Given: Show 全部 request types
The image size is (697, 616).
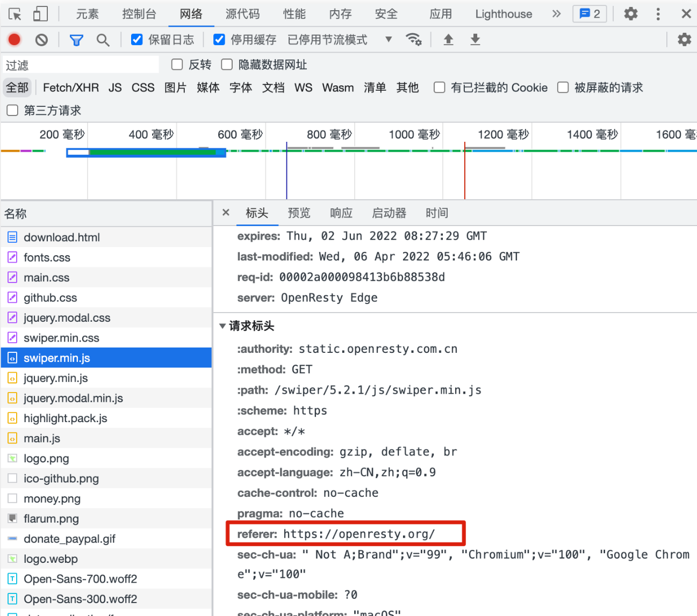Looking at the screenshot, I should coord(17,88).
